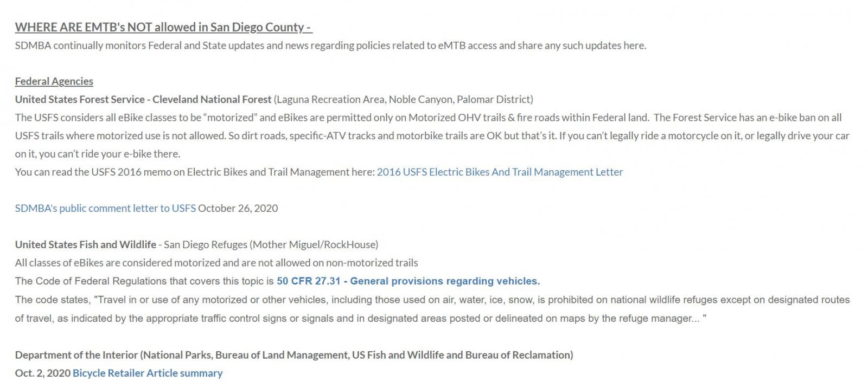
Task: Click the 'Federal Agencies' underlined heading
Action: pos(54,81)
